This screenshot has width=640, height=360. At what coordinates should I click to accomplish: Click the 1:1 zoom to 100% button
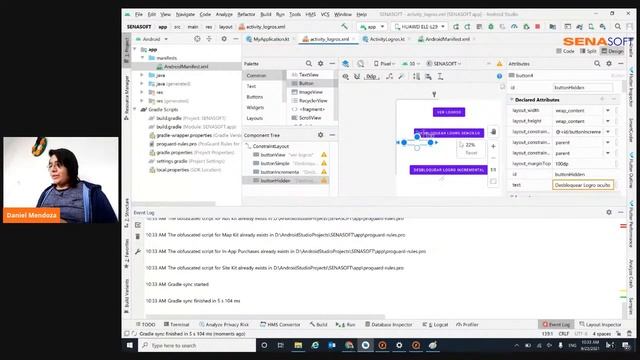[493, 169]
